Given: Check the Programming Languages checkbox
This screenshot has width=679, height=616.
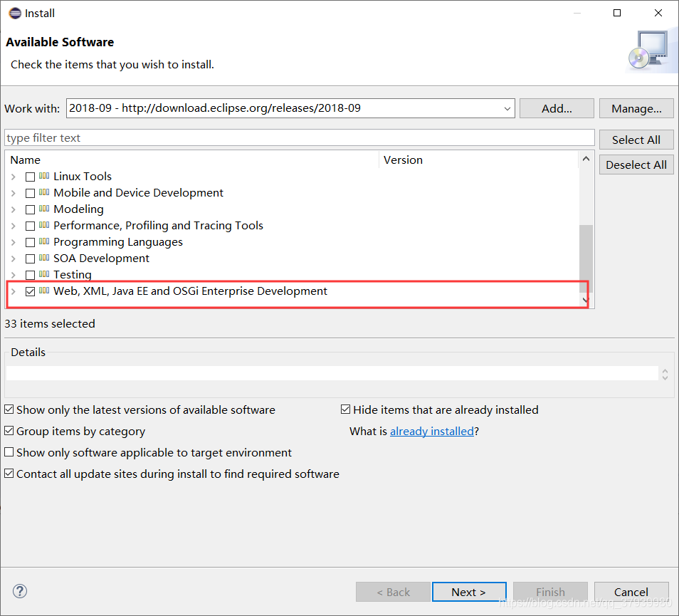Looking at the screenshot, I should 30,243.
